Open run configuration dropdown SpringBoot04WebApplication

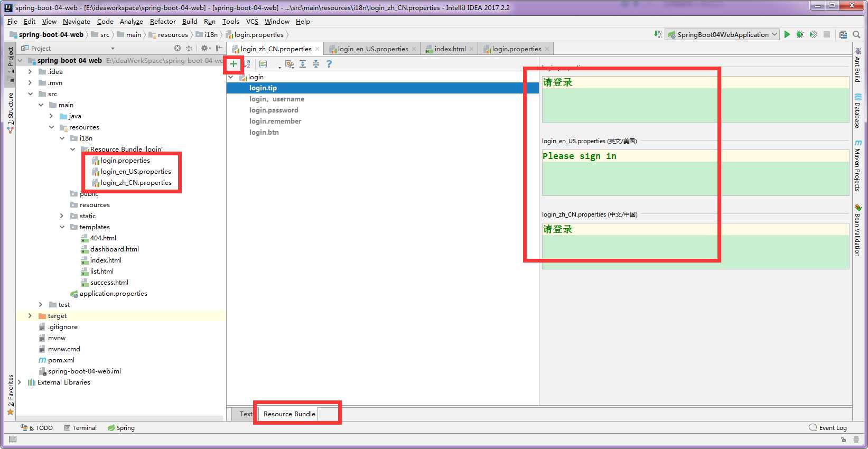722,34
